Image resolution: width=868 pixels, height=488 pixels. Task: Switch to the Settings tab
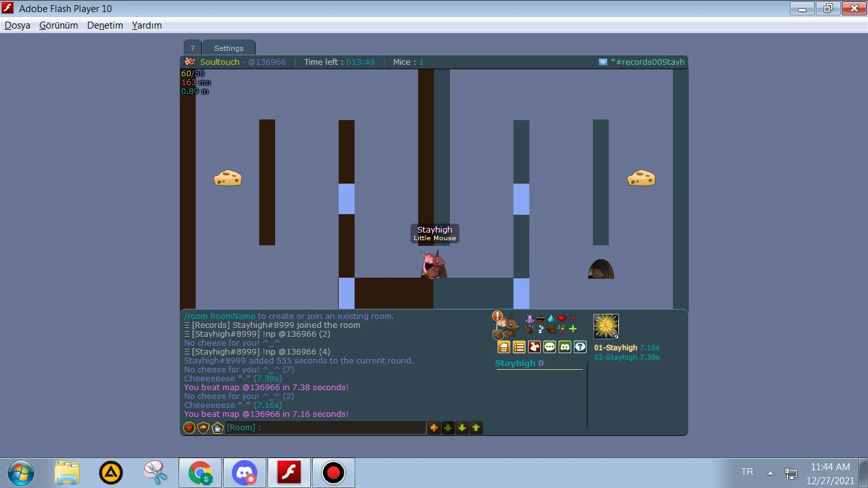[229, 48]
